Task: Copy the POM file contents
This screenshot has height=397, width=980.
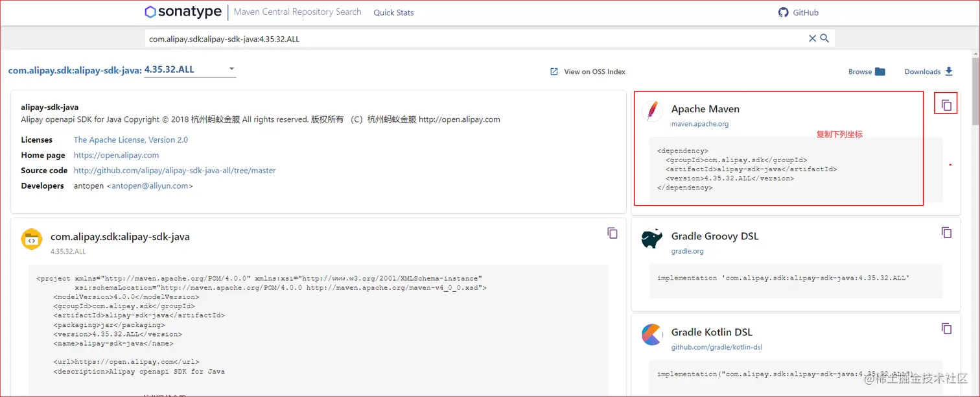Action: coord(612,232)
